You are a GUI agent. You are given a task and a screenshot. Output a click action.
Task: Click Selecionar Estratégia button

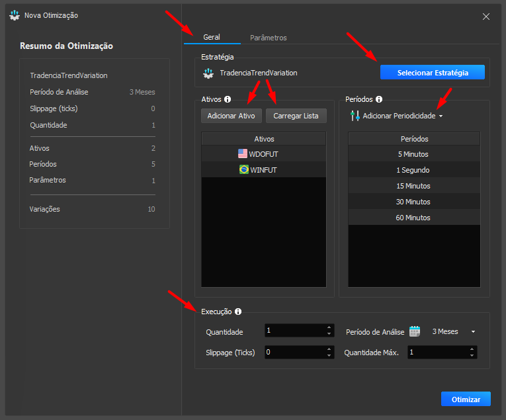[x=433, y=73]
